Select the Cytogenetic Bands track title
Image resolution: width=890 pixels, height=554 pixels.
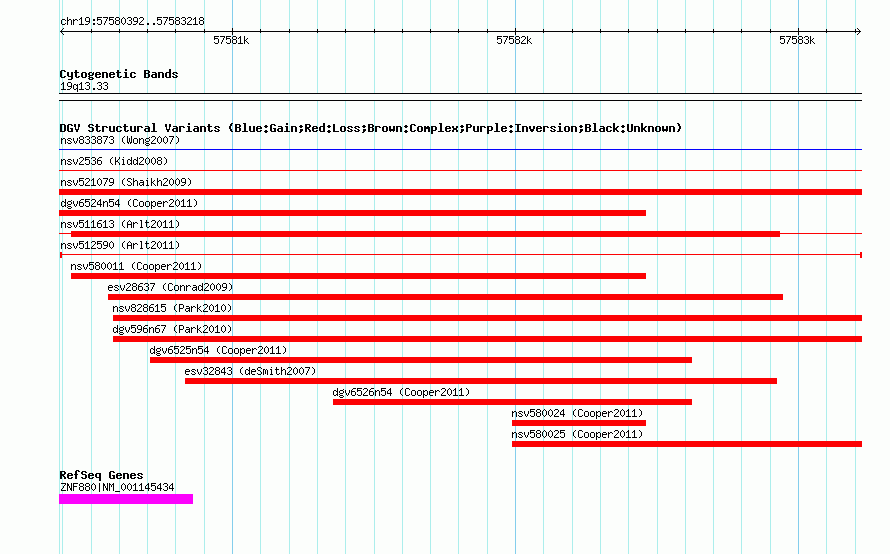119,74
